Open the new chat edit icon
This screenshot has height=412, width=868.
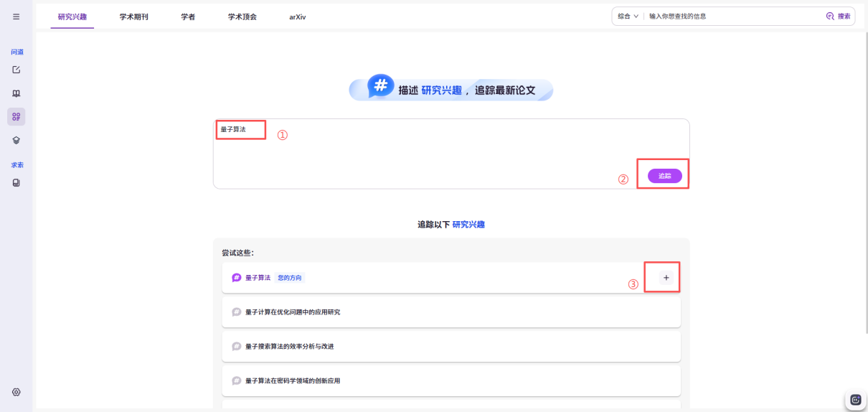pos(16,70)
